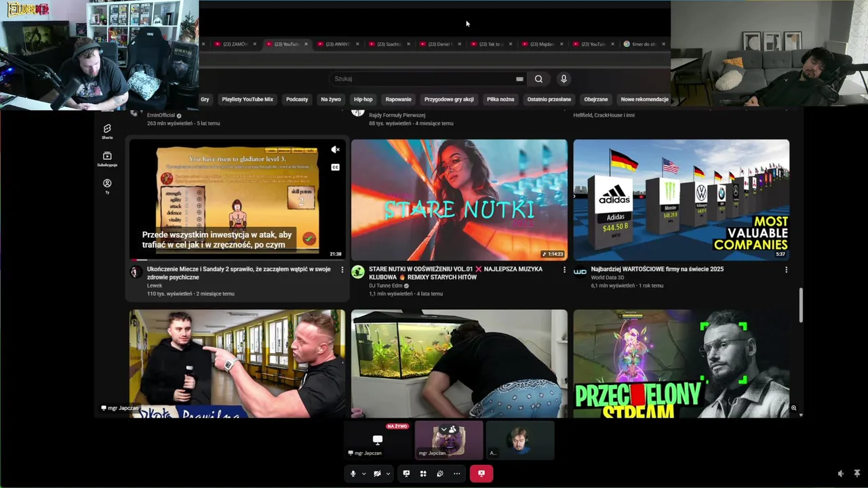Open the aquarium video thumbnail
This screenshot has height=488, width=868.
point(459,364)
